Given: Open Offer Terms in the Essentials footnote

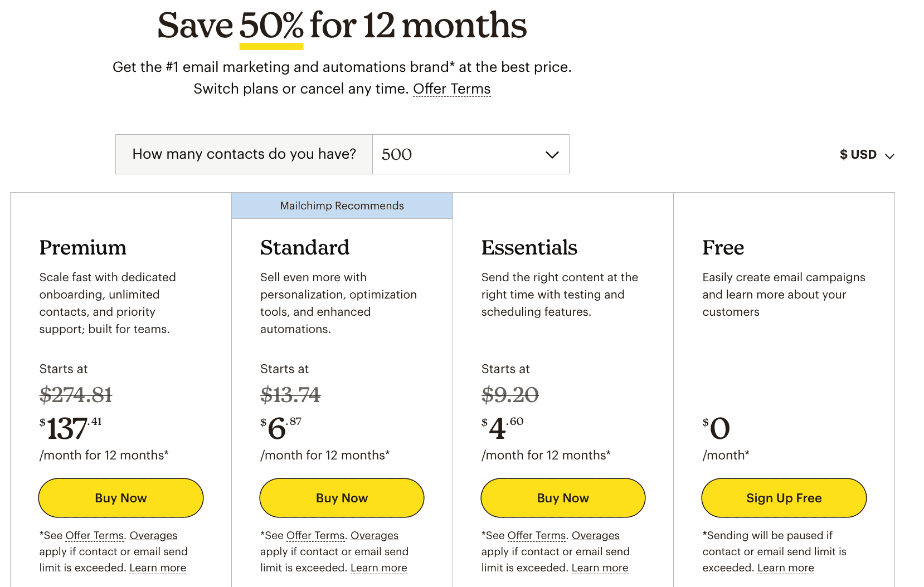Looking at the screenshot, I should [x=536, y=535].
